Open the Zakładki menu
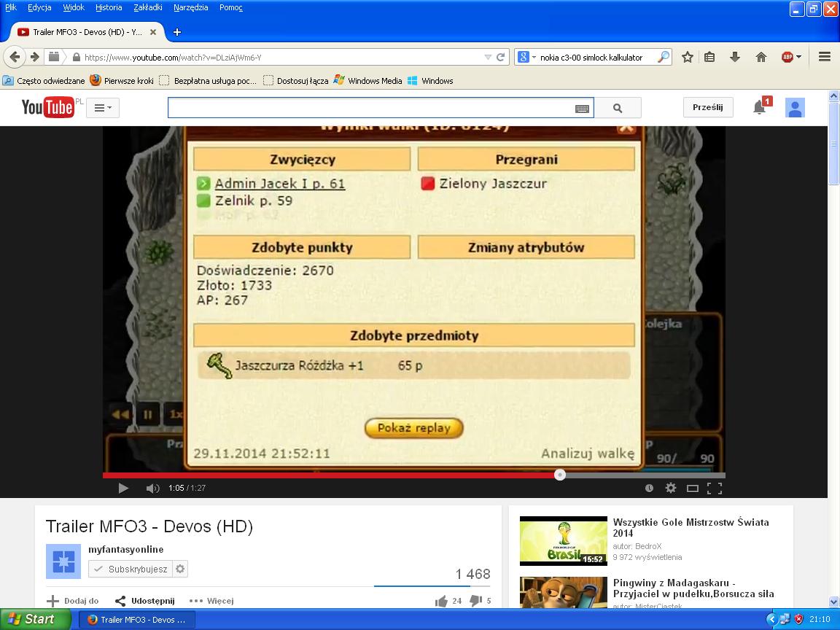The image size is (840, 630). click(x=148, y=7)
